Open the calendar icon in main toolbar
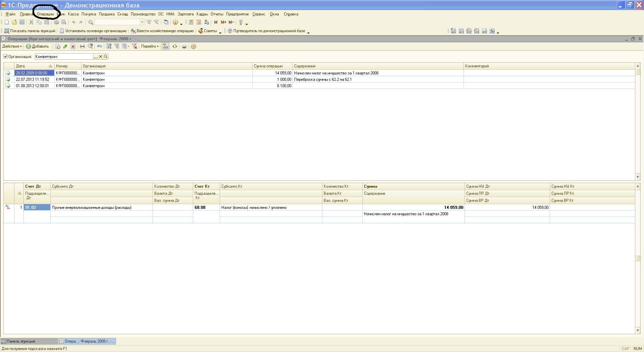Screen dimensions: 644x352 pyautogui.click(x=199, y=22)
